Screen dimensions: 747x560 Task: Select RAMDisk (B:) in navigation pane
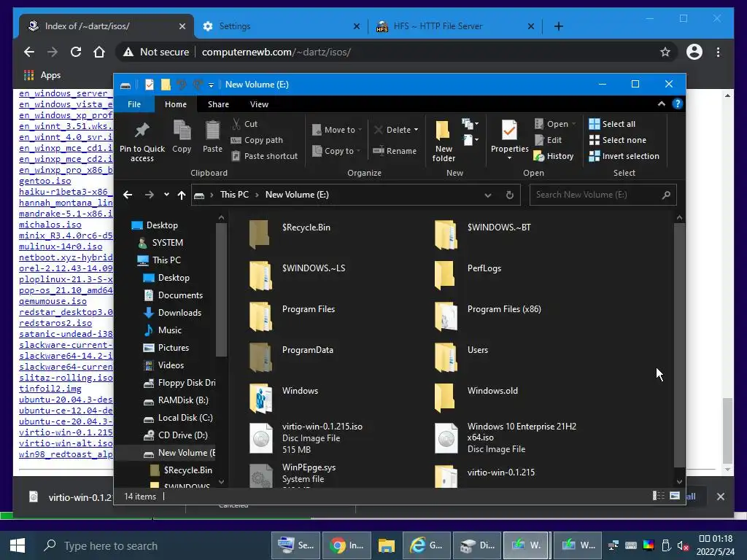183,400
